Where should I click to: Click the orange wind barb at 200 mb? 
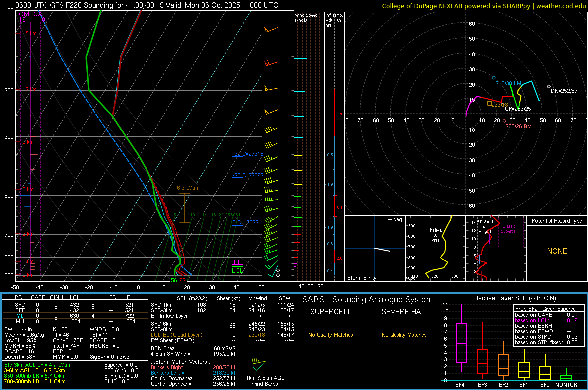(x=271, y=89)
